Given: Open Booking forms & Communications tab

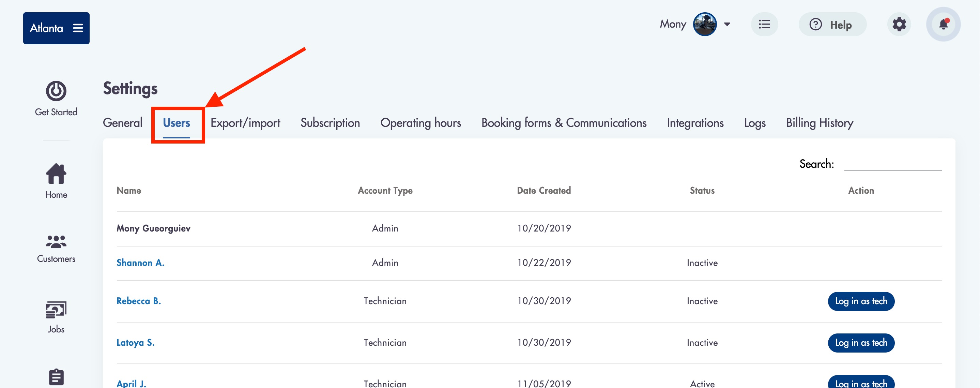Looking at the screenshot, I should pyautogui.click(x=564, y=123).
